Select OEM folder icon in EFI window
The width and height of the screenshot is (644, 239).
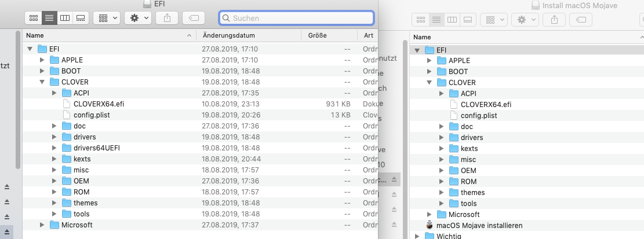[x=67, y=181]
